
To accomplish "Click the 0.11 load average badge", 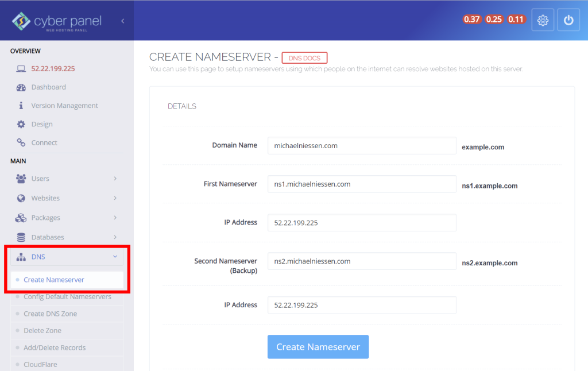I will pyautogui.click(x=516, y=20).
